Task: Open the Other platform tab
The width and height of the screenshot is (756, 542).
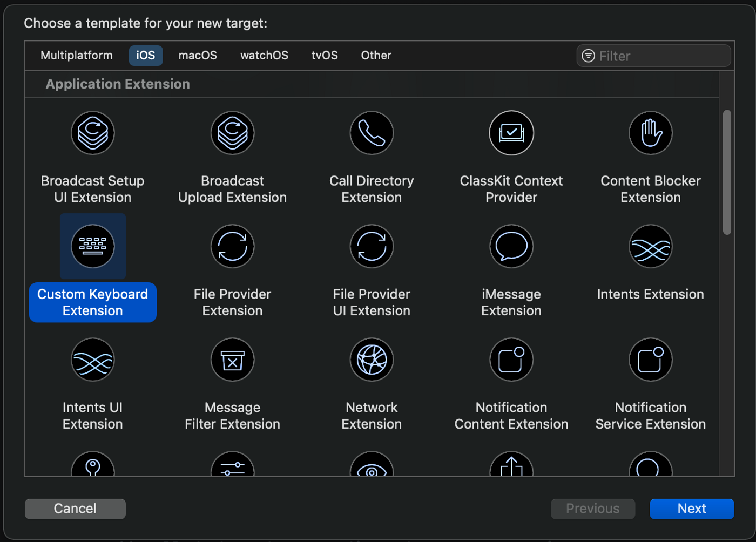Action: tap(376, 56)
